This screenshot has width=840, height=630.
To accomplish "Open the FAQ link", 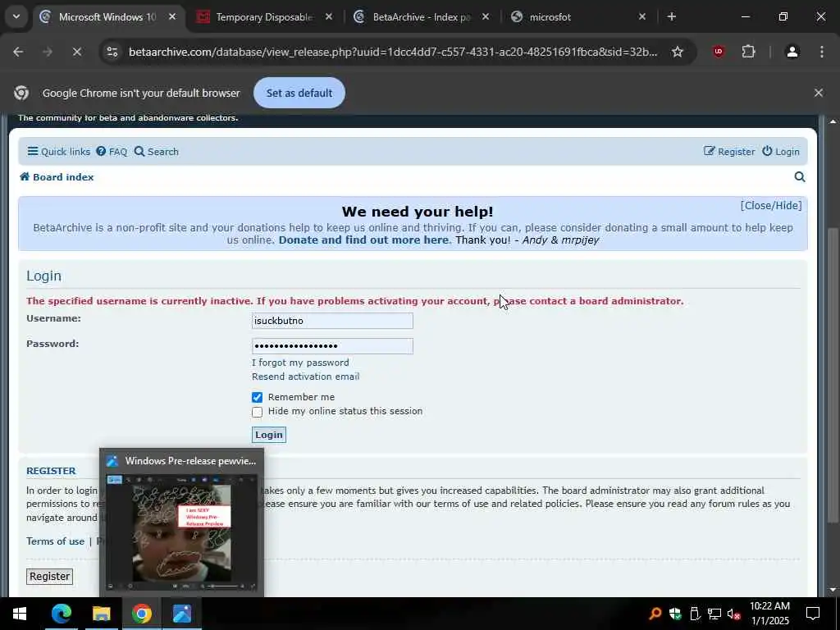I will point(112,152).
